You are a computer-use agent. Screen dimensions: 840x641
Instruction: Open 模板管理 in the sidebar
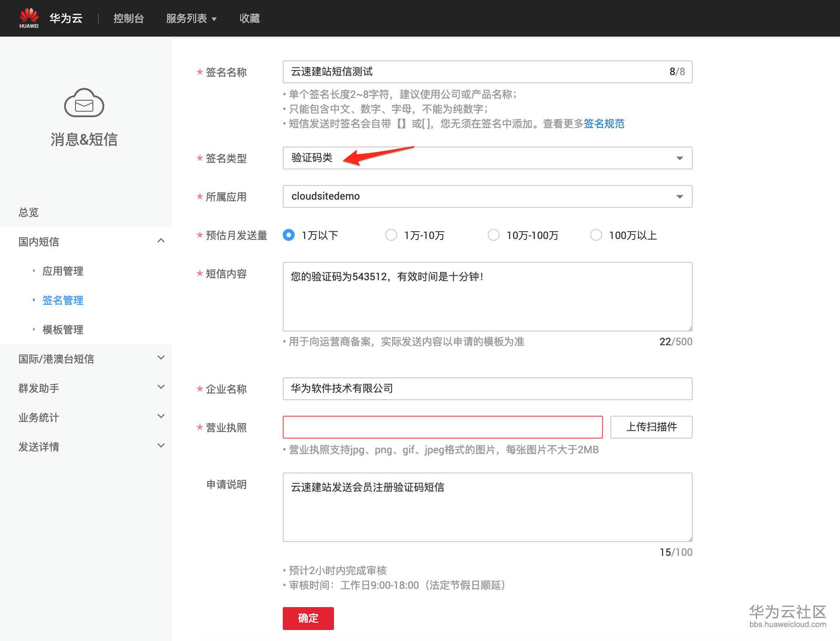click(x=63, y=330)
